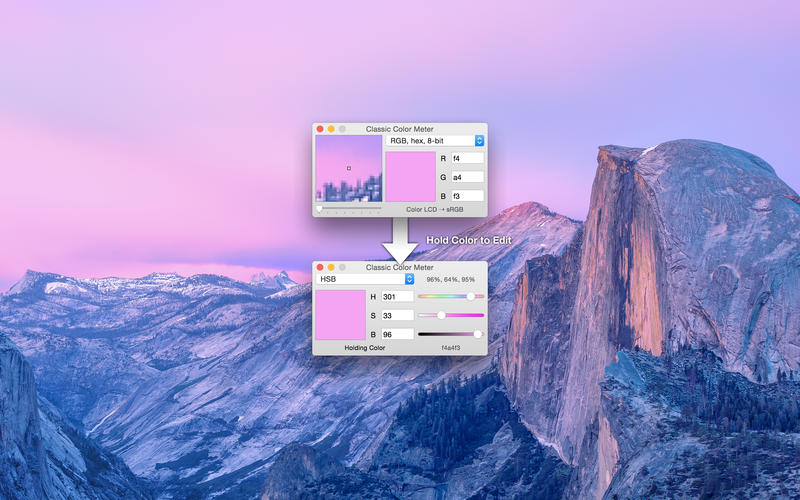Select the R value field showing f4
800x500 pixels.
[x=467, y=159]
